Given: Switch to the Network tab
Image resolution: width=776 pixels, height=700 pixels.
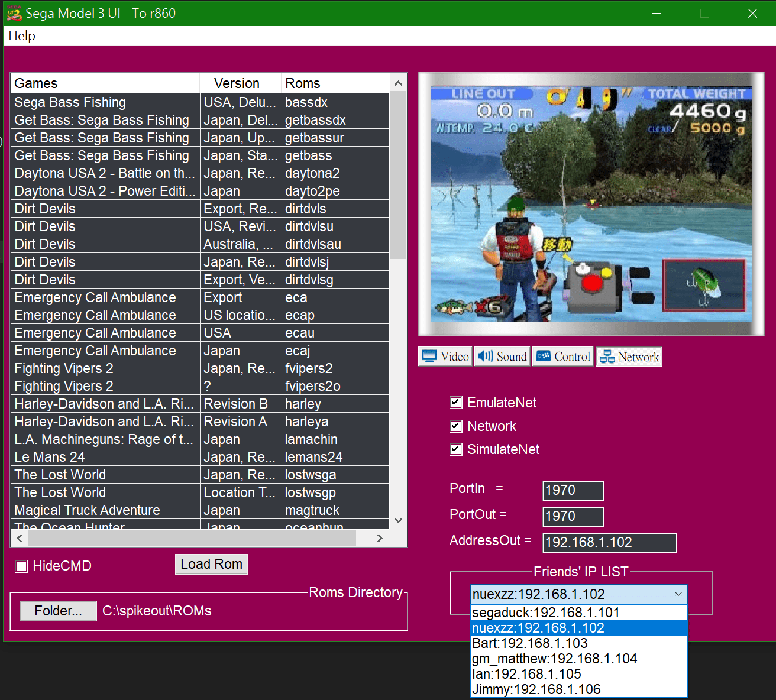Looking at the screenshot, I should (629, 357).
